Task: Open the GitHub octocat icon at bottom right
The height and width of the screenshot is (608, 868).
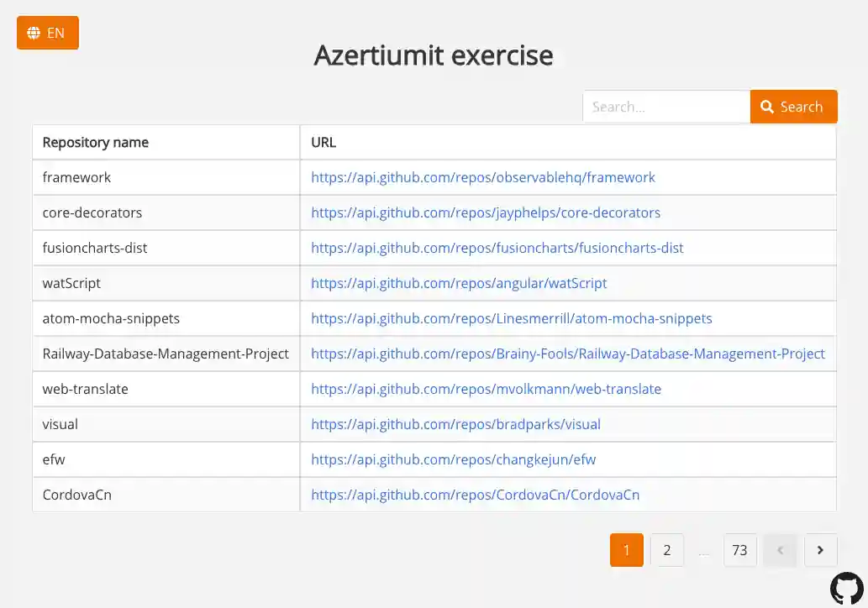Action: pyautogui.click(x=846, y=588)
